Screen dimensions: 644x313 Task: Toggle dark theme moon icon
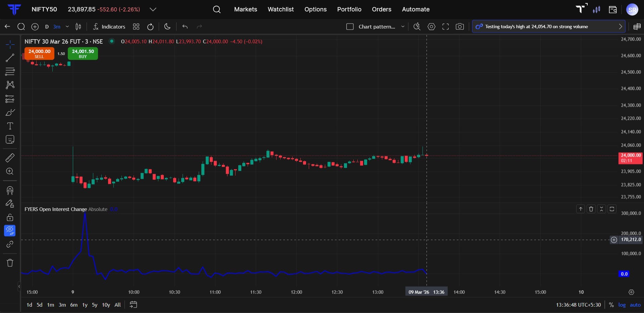pyautogui.click(x=167, y=27)
